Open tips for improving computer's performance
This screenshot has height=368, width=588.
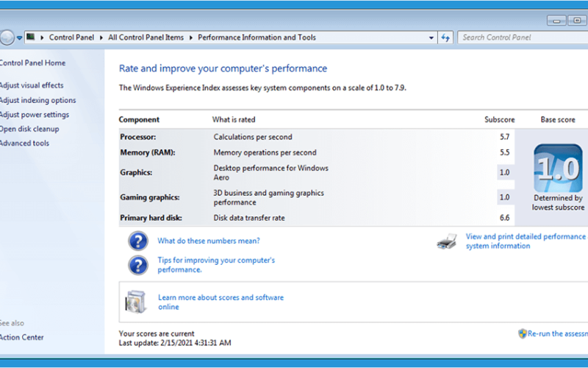[x=216, y=265]
